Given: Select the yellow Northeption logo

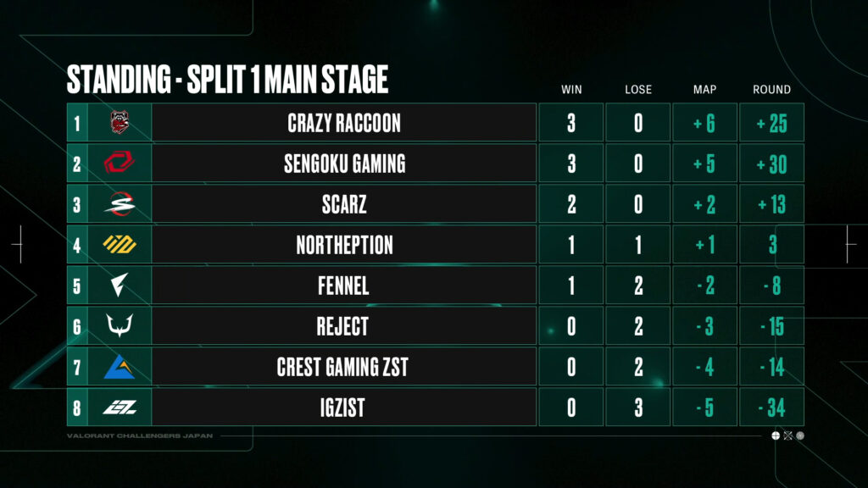Looking at the screenshot, I should coord(120,244).
